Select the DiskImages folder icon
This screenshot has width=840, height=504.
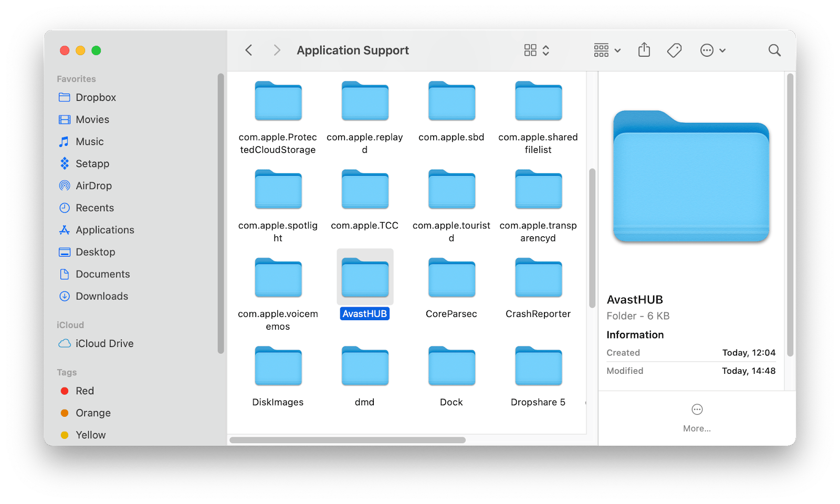tap(278, 365)
